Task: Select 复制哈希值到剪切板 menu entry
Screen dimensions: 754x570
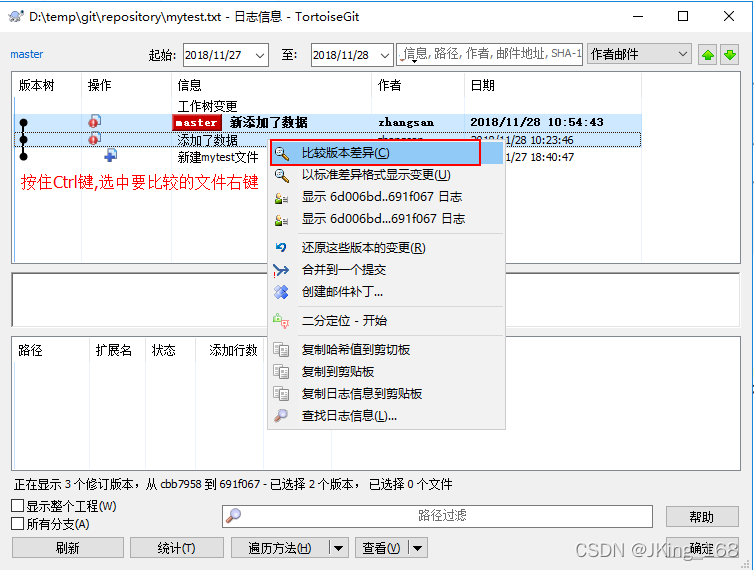Action: click(x=386, y=350)
